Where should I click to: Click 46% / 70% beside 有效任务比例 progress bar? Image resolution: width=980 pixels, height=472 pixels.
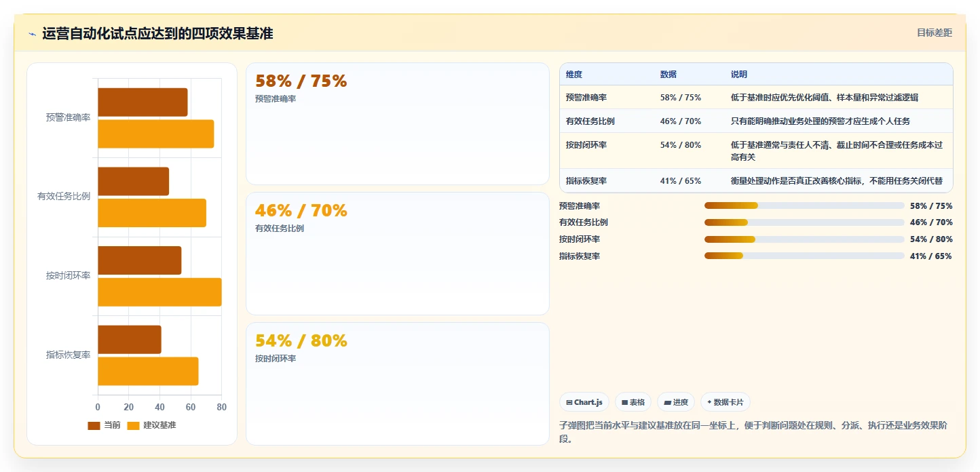(931, 222)
